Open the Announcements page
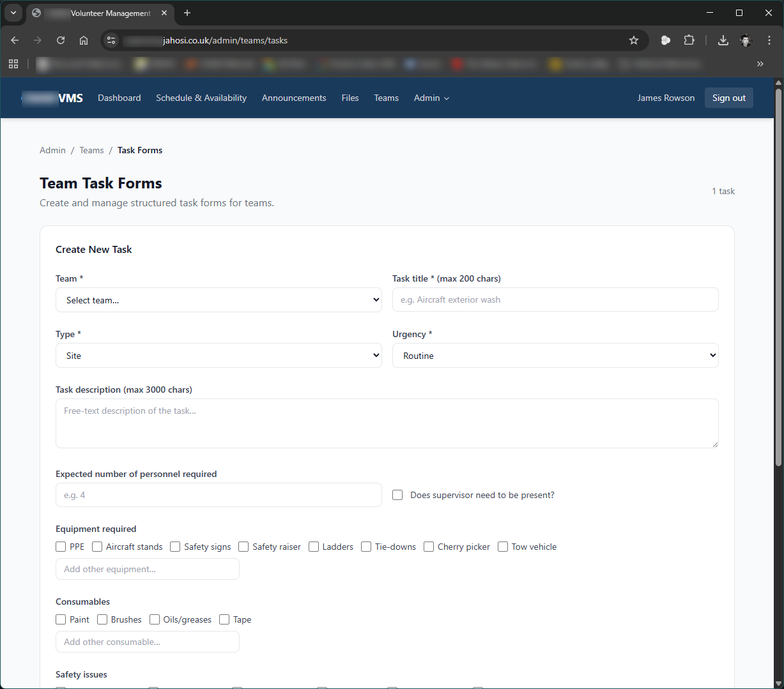The height and width of the screenshot is (689, 784). coord(294,98)
